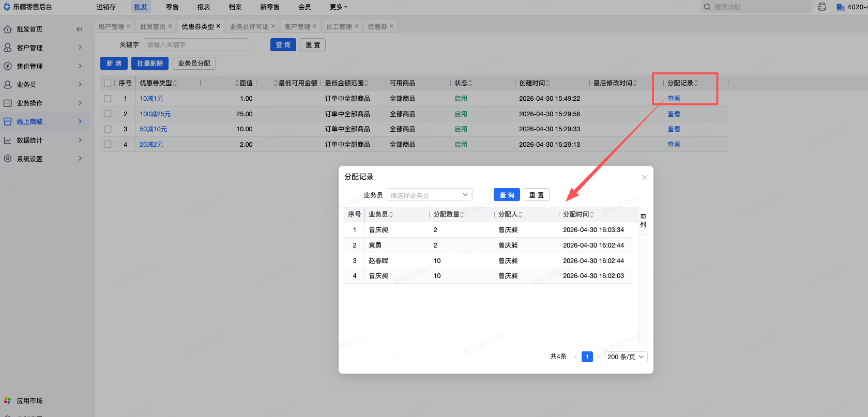Click the printer icon in top bar

[x=822, y=7]
